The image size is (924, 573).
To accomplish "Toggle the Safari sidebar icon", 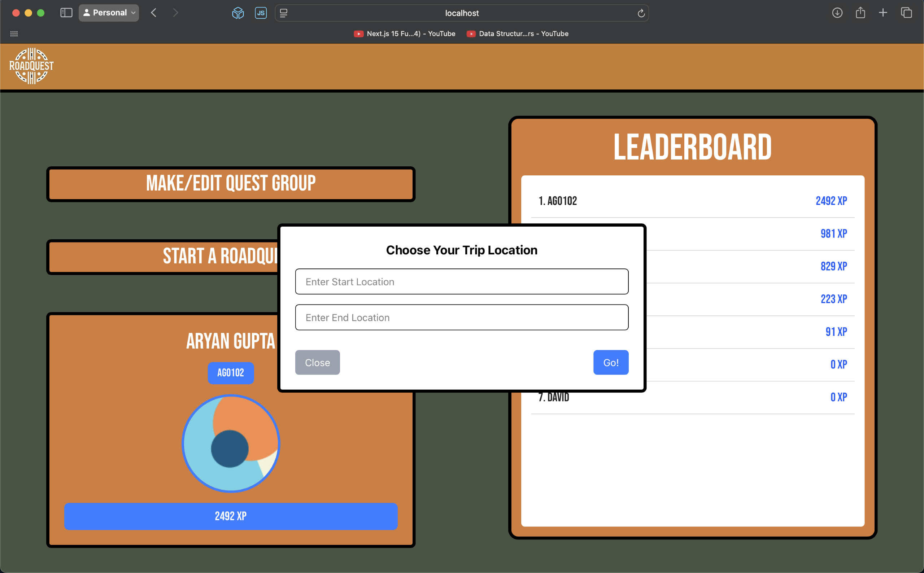I will [66, 13].
